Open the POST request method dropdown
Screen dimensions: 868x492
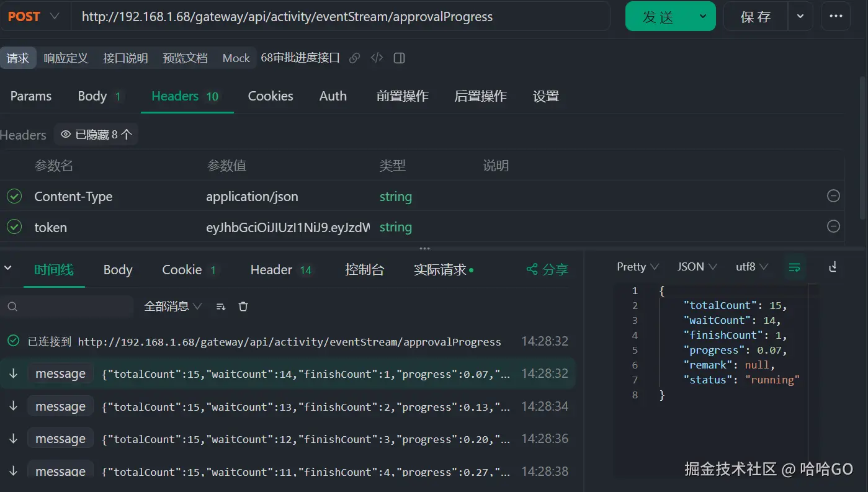(34, 17)
